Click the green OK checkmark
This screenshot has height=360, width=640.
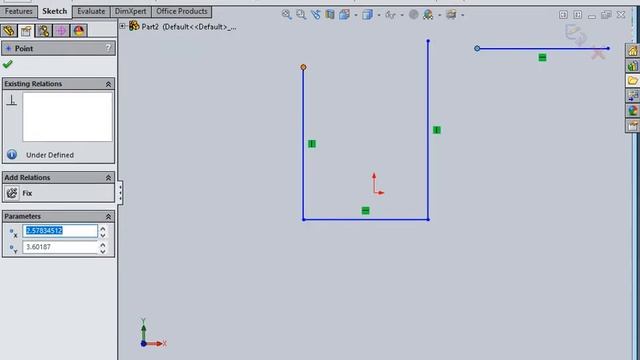pos(7,64)
